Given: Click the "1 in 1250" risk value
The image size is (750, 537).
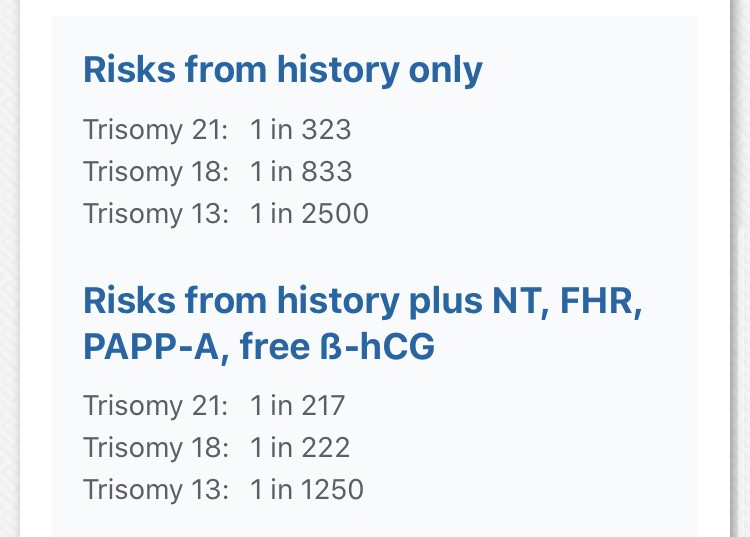Looking at the screenshot, I should [307, 490].
